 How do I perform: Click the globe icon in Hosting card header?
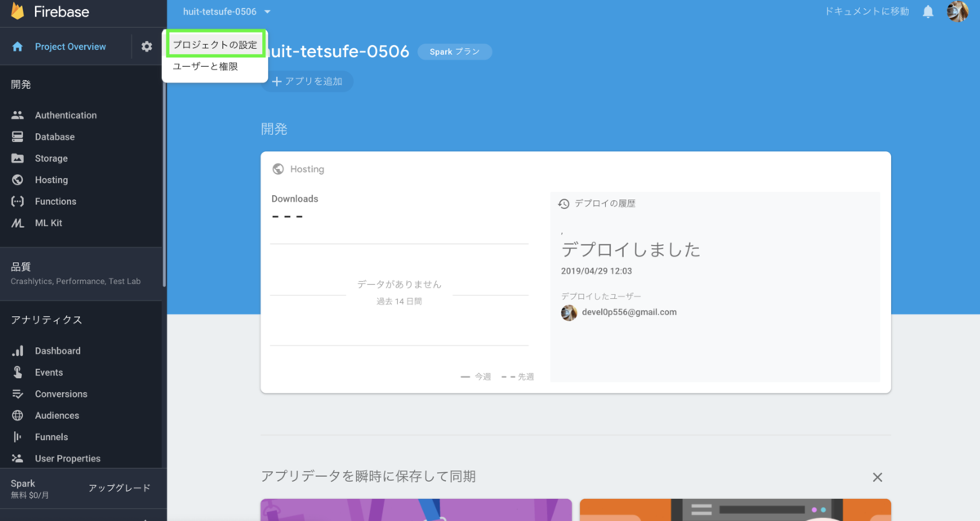(x=278, y=169)
